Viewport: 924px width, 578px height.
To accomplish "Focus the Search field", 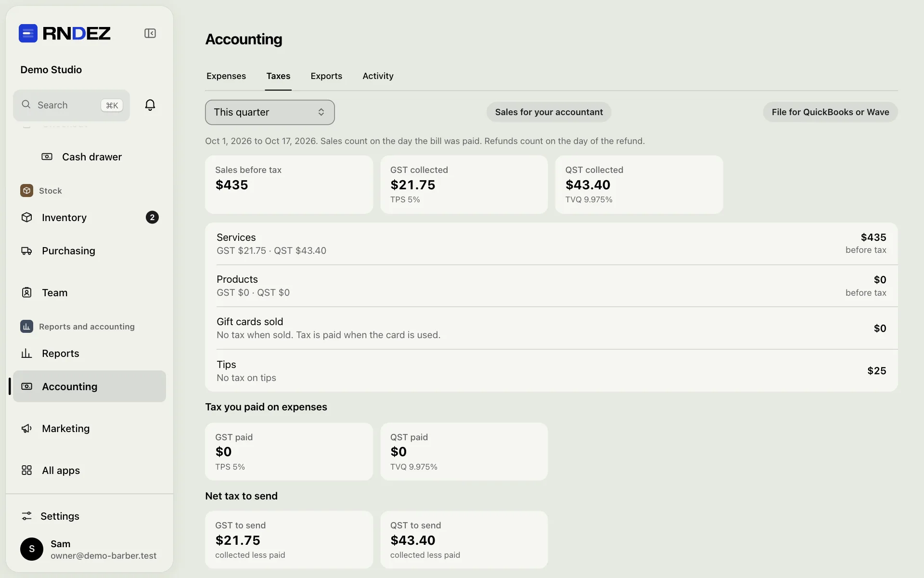I will (71, 105).
